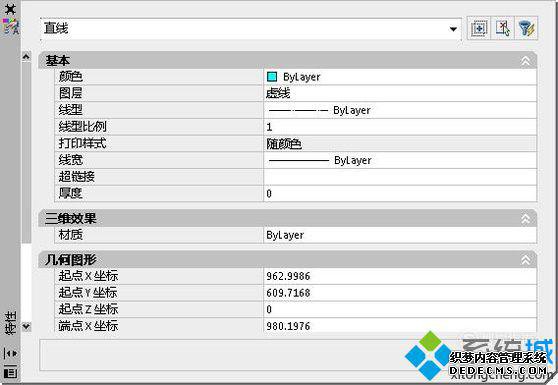The width and height of the screenshot is (558, 385).
Task: Select the 起点 Z 坐标 label
Action: tap(88, 309)
